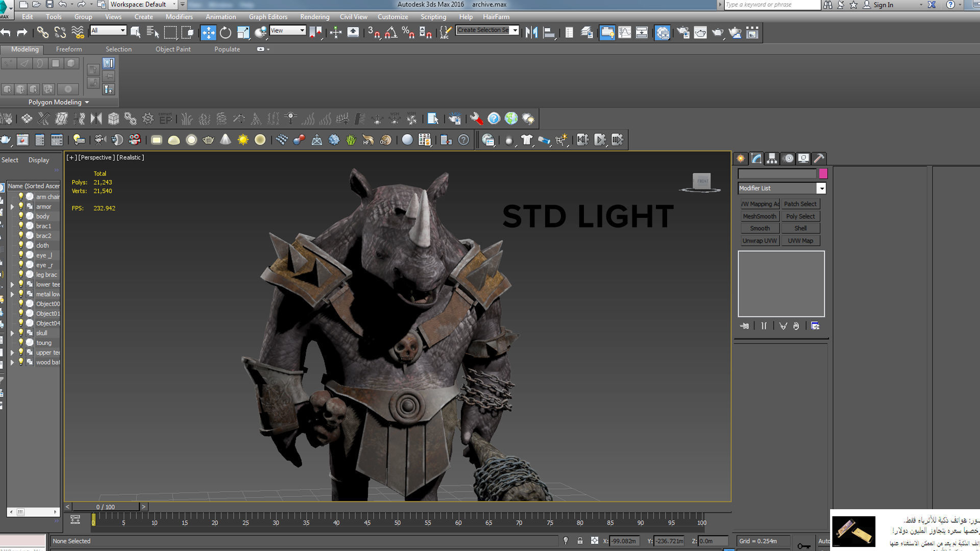Click the ViewCube FRONT face
Screen dimensions: 980x551
tap(702, 181)
